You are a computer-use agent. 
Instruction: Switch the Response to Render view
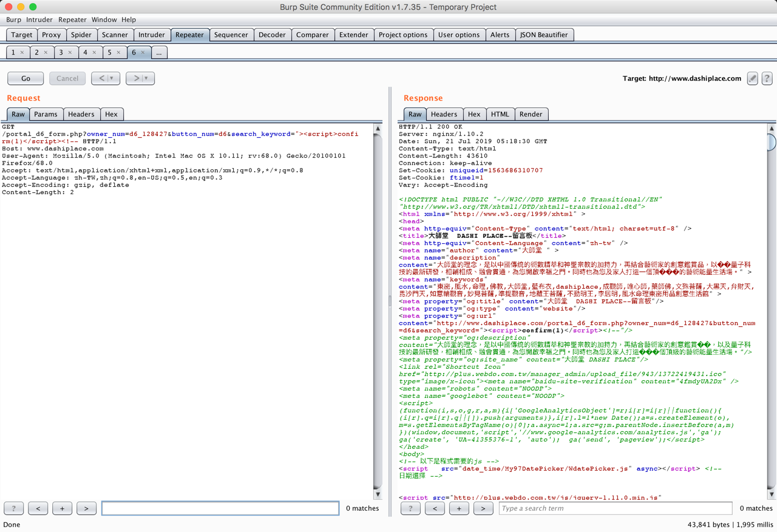click(531, 114)
